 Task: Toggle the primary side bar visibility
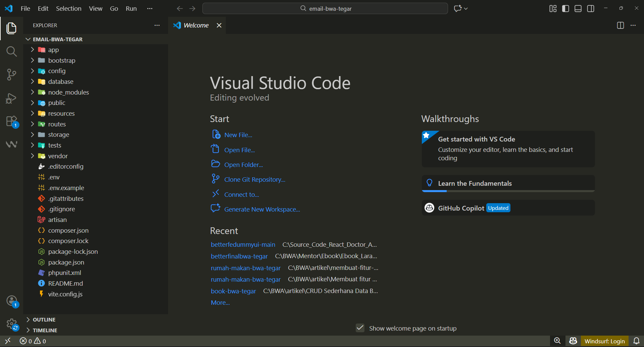click(x=565, y=8)
